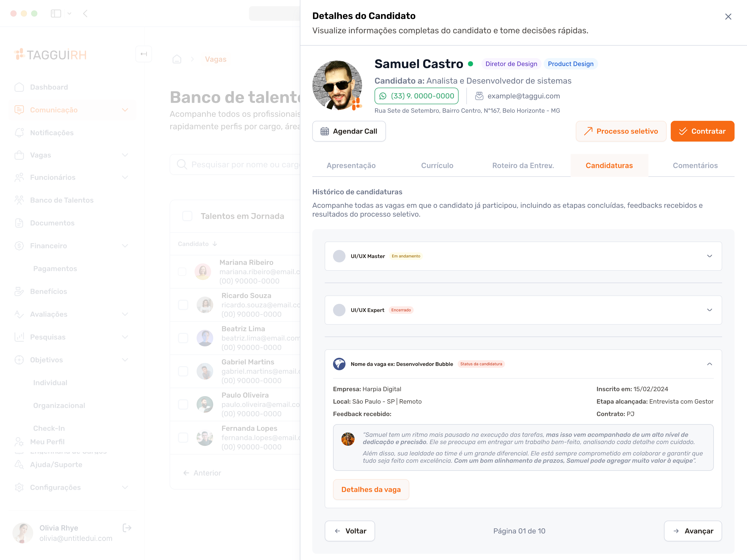The width and height of the screenshot is (747, 560).
Task: Open the Roteiro da Entrev. tab
Action: [523, 165]
